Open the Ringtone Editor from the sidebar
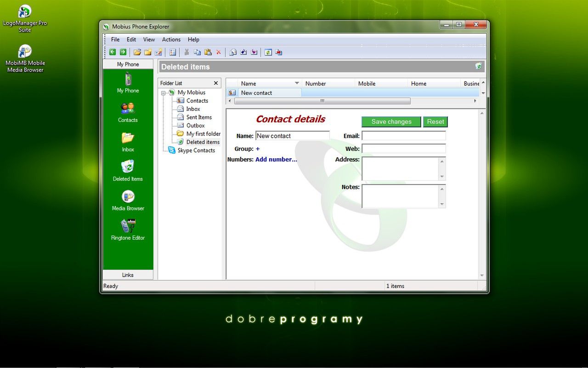 (x=128, y=229)
